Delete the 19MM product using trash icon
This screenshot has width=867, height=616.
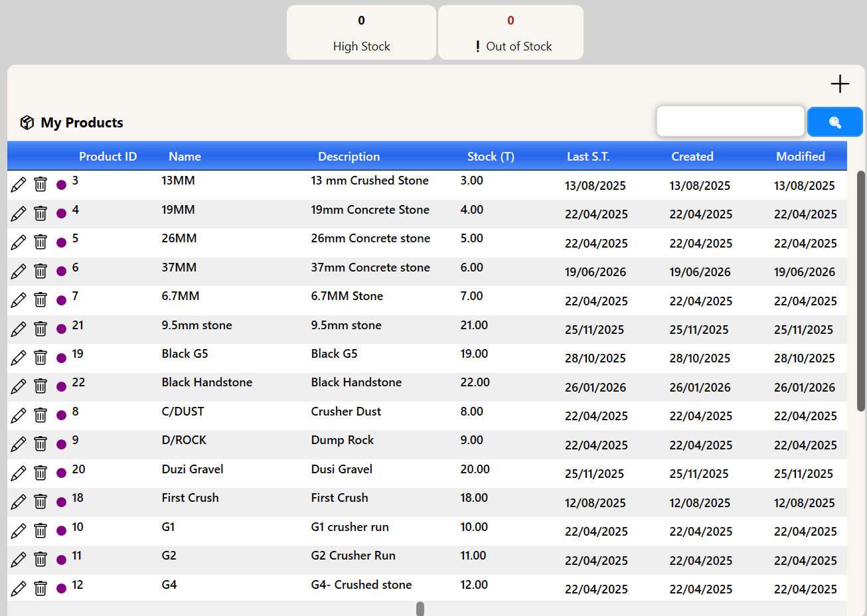click(x=40, y=213)
